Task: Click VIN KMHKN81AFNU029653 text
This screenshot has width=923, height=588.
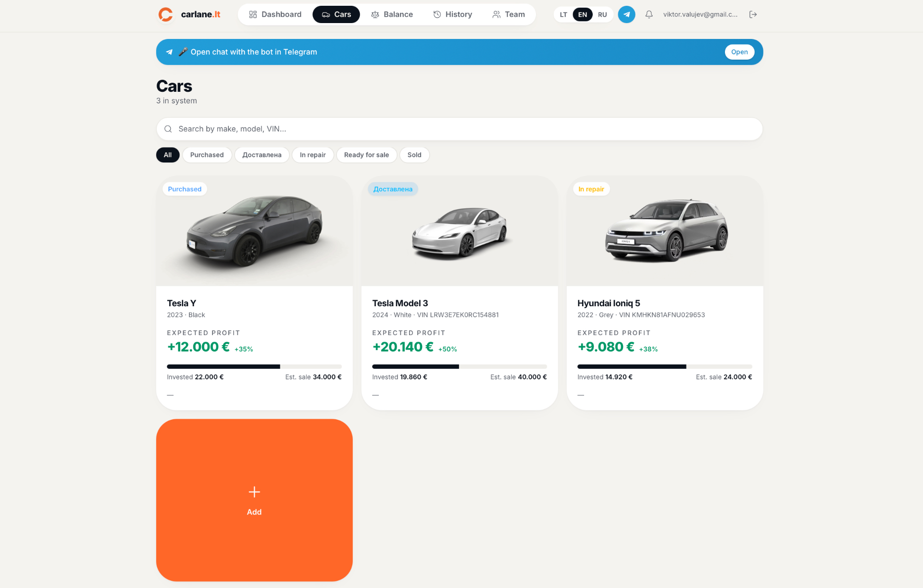Action: pos(662,315)
